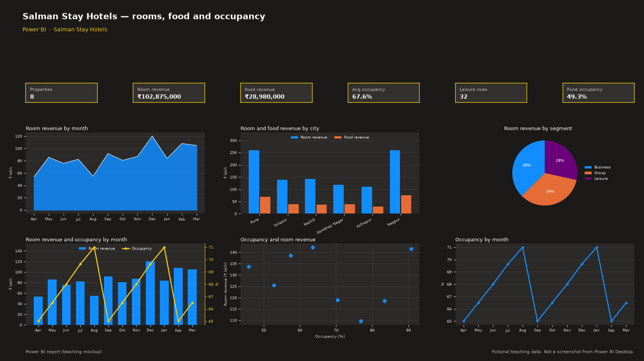The height and width of the screenshot is (361, 644).
Task: Click the Avg occupancy 67.6% card
Action: (384, 93)
